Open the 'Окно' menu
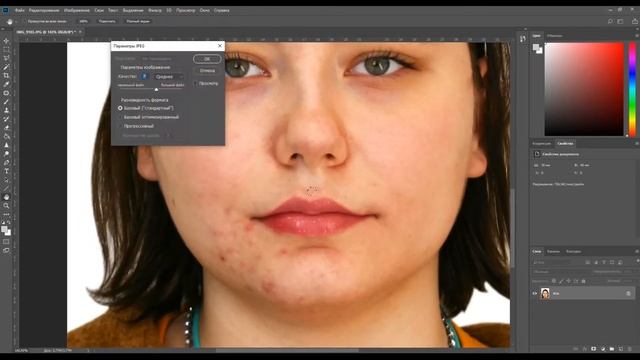The width and height of the screenshot is (640, 360). point(205,10)
